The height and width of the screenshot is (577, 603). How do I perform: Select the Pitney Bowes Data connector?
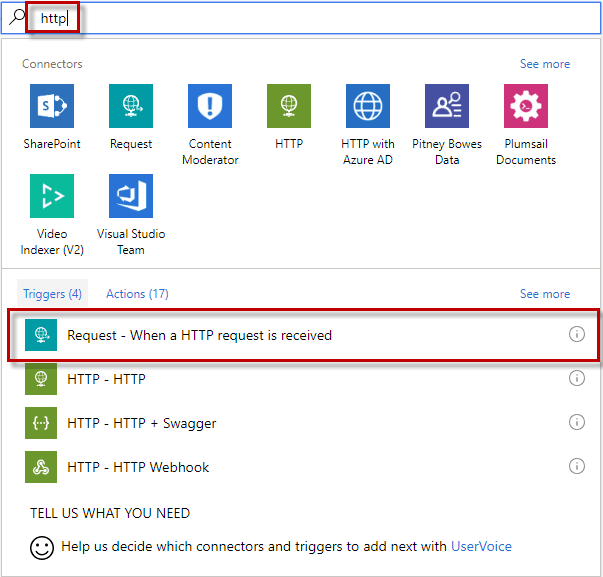[x=447, y=106]
